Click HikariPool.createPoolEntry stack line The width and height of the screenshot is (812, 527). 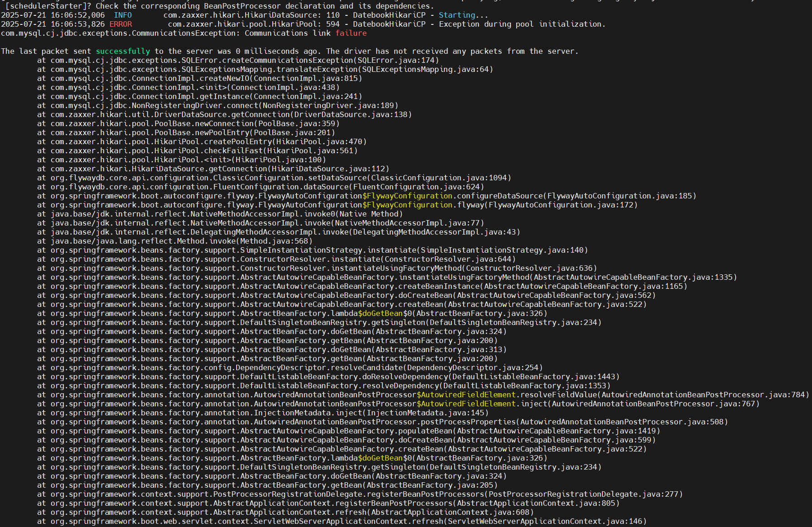click(x=202, y=142)
